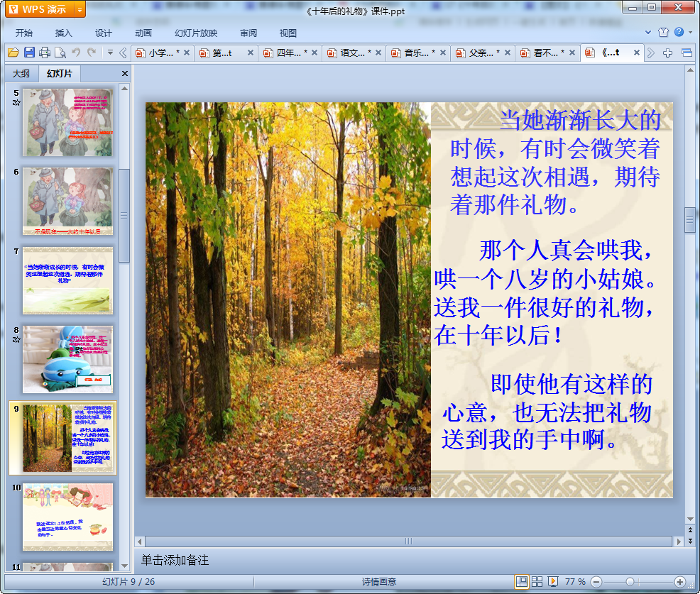Open the 动画 menu
Screen dimensions: 700x594
point(143,33)
